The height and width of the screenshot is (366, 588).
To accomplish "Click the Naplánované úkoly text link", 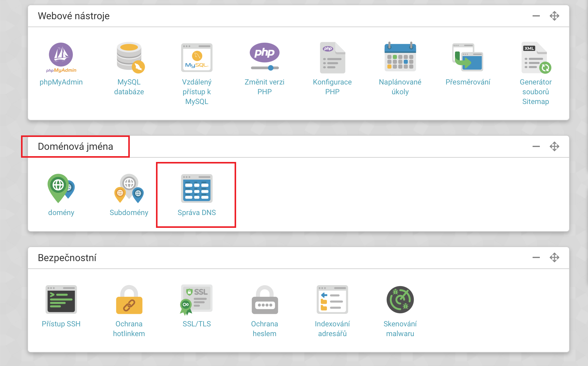I will [400, 87].
